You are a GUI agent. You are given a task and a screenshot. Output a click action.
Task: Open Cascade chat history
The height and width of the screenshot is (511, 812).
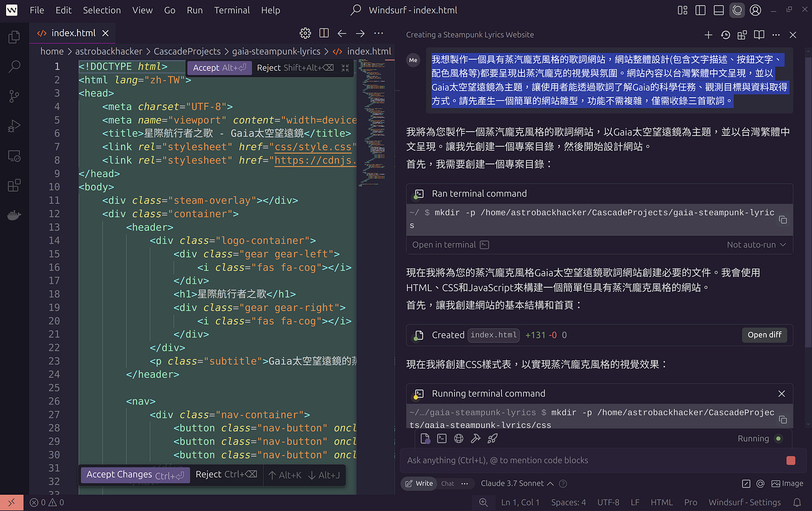(x=725, y=35)
